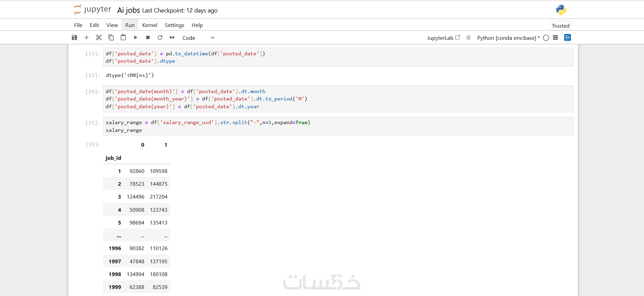Click the debugger bug icon
Viewport: 644px width, 296px height.
pos(468,38)
